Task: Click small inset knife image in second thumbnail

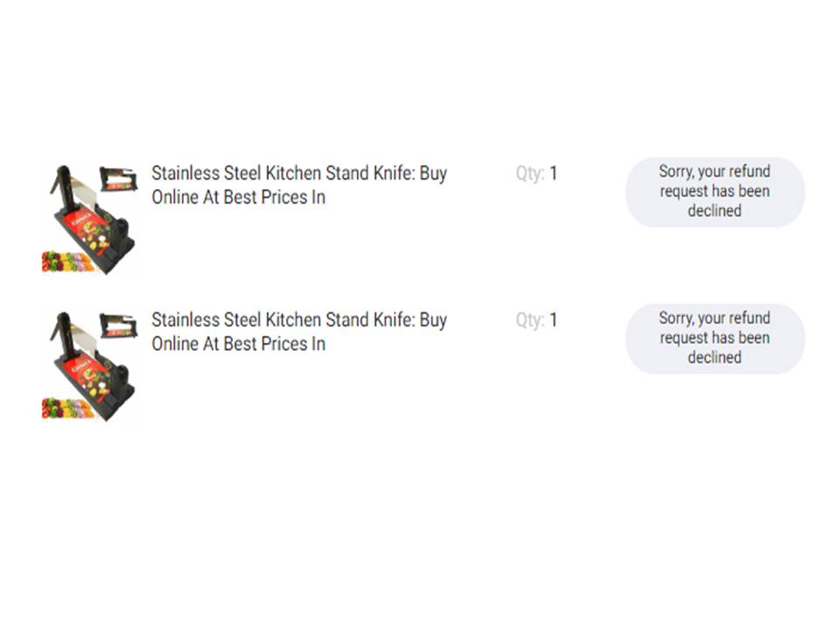Action: click(x=118, y=325)
